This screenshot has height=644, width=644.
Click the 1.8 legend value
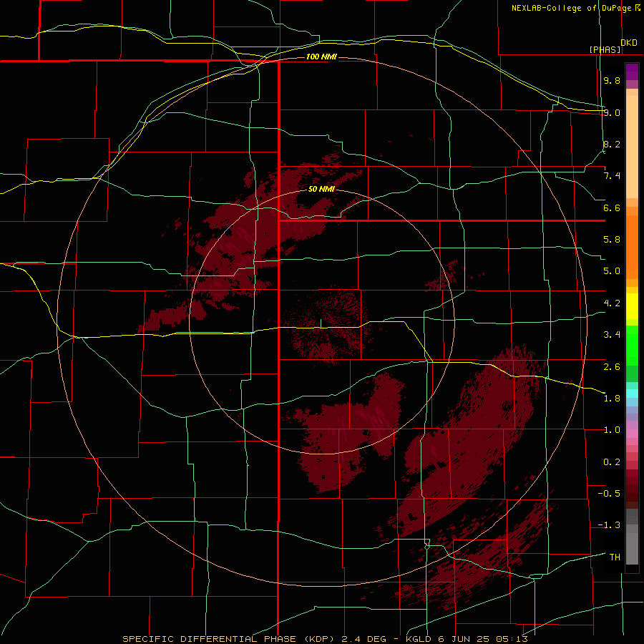click(x=612, y=399)
